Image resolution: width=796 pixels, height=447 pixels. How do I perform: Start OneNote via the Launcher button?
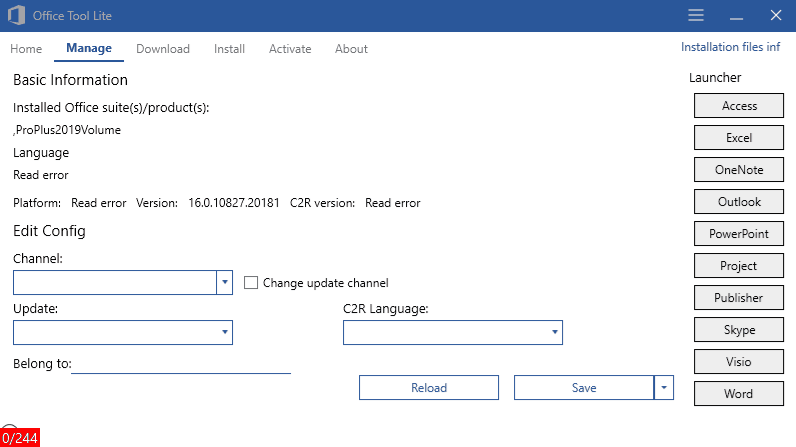(739, 169)
